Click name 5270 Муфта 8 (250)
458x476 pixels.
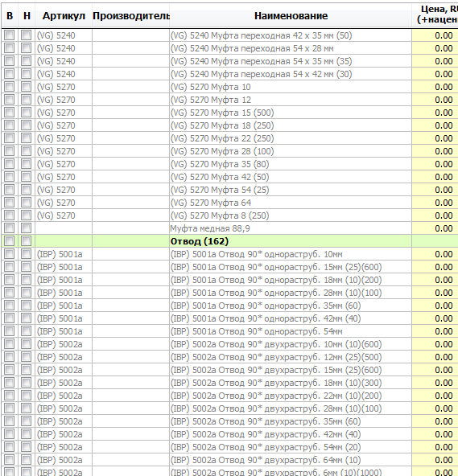coord(220,215)
